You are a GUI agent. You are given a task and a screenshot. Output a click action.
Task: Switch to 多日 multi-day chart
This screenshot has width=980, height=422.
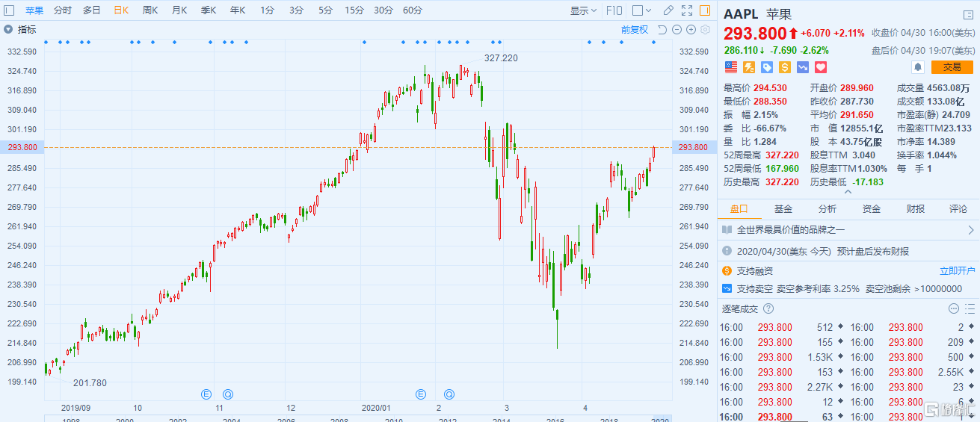point(92,10)
